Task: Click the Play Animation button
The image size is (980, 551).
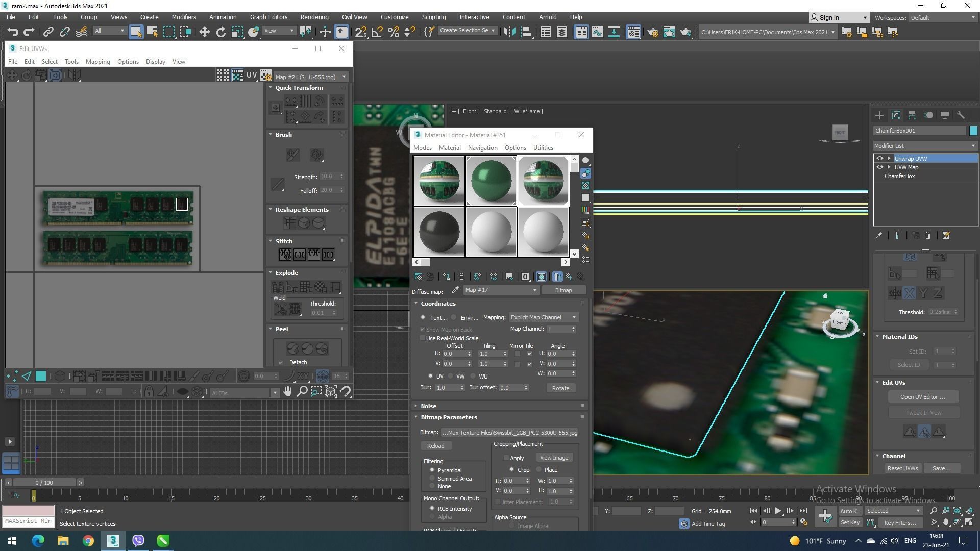Action: click(x=778, y=511)
